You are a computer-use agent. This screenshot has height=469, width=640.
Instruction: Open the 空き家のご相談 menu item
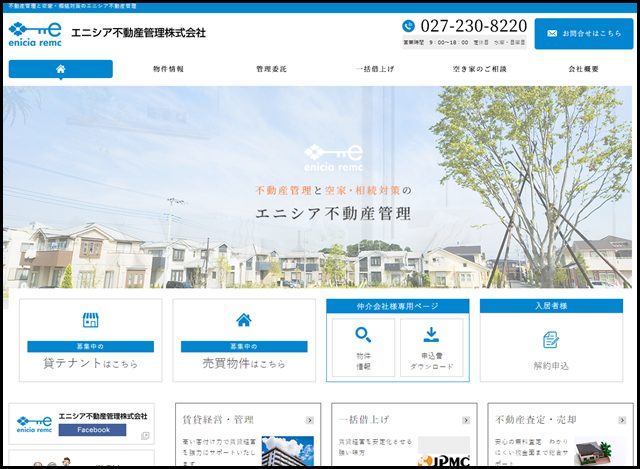click(480, 69)
